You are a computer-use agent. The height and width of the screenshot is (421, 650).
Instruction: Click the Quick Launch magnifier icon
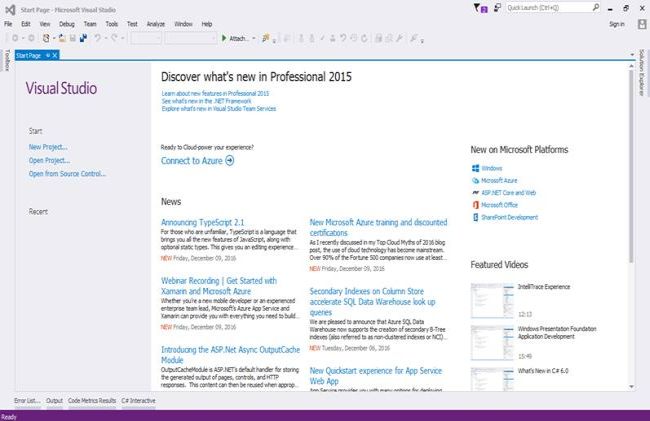click(596, 7)
